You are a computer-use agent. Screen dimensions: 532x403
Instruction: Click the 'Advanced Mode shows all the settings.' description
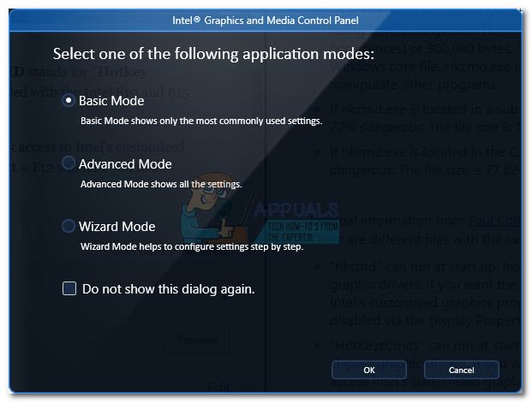[x=161, y=184]
